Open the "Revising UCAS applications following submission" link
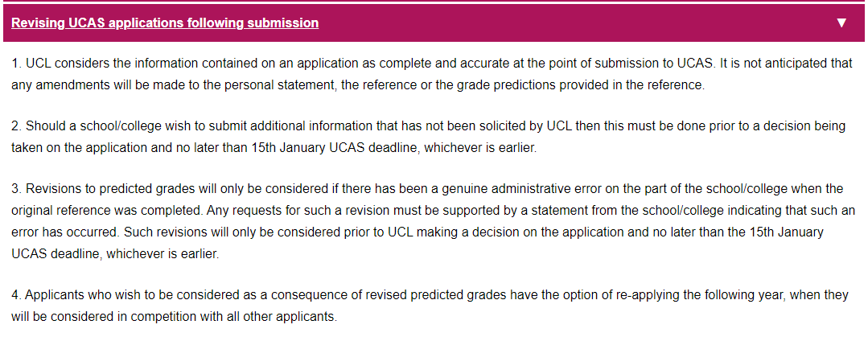 (165, 23)
